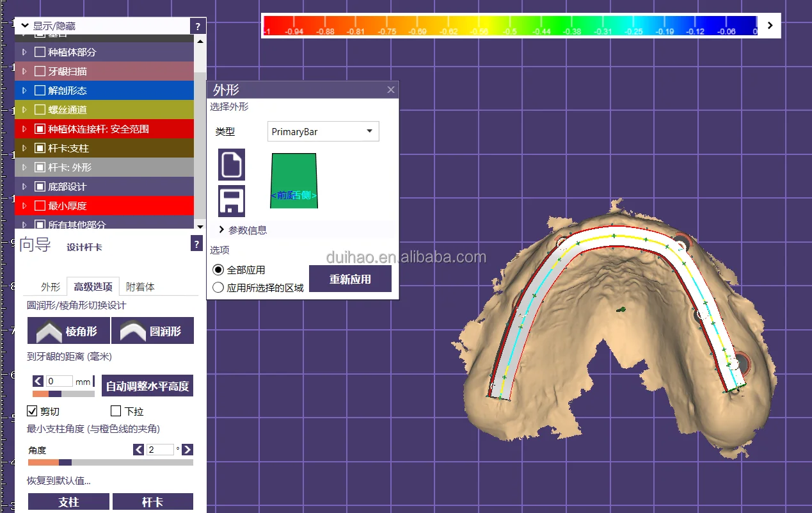Screen dimensions: 812x513
Task: Choose the 棱角形 angular design button
Action: pyautogui.click(x=68, y=331)
